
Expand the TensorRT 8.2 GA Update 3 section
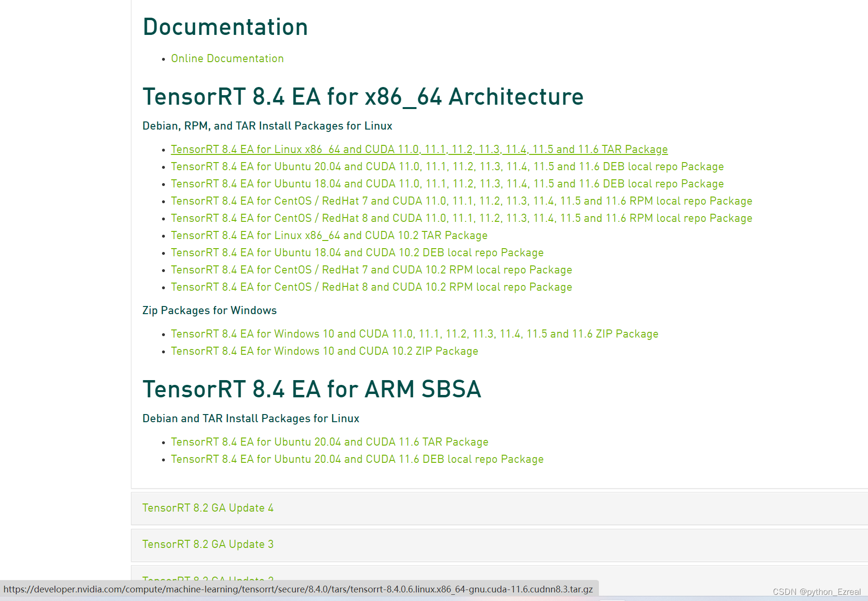point(499,545)
